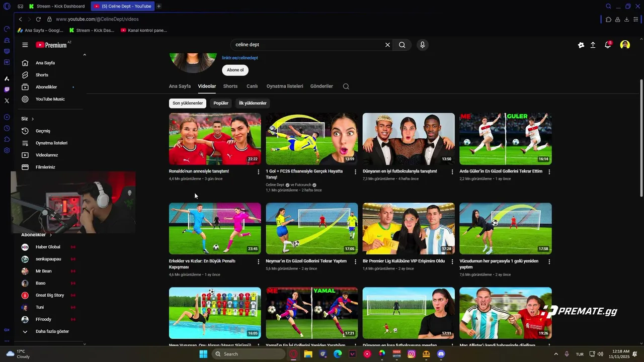
Task: Expand the Siz section chevron
Action: click(32, 119)
